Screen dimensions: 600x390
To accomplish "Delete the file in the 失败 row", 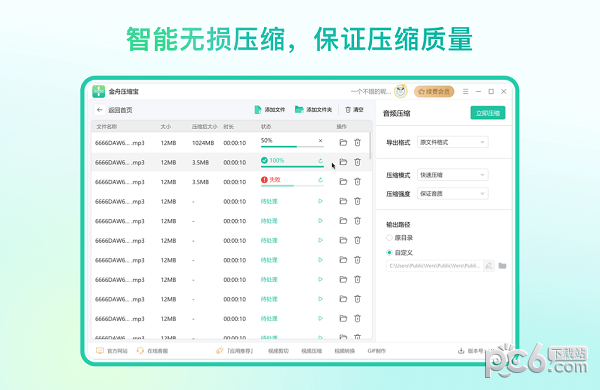I will tap(357, 181).
